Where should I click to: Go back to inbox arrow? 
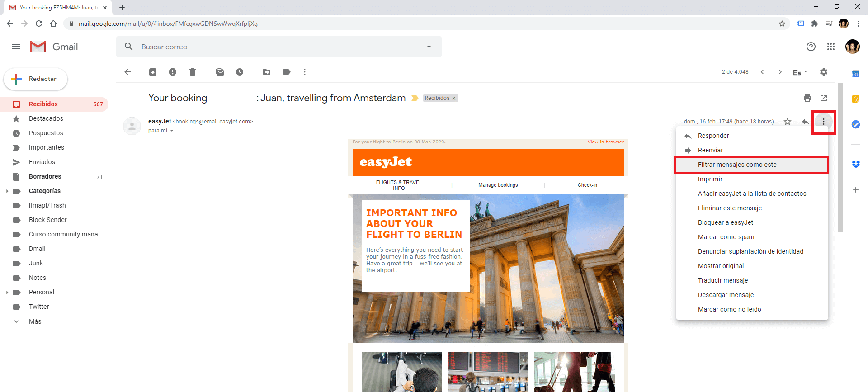tap(127, 72)
